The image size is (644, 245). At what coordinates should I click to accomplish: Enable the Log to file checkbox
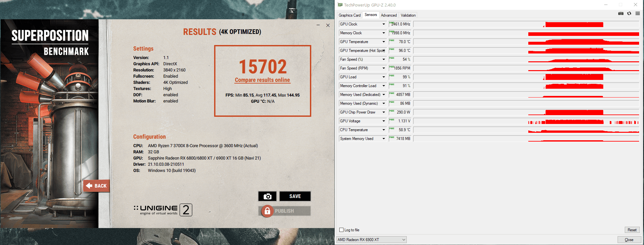(342, 230)
